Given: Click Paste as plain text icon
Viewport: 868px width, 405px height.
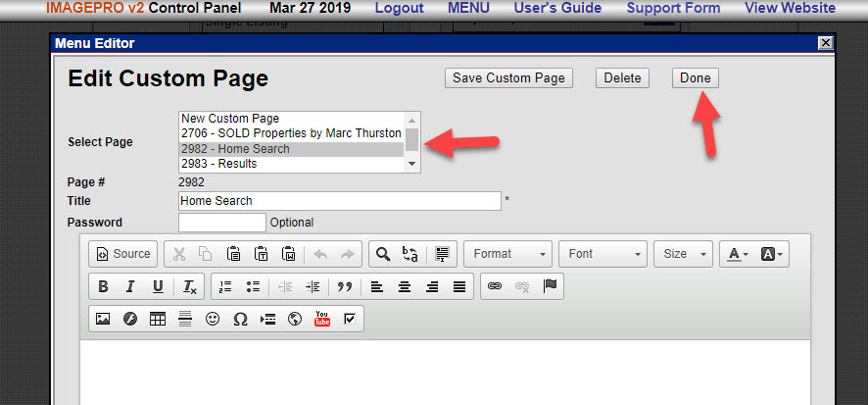Looking at the screenshot, I should point(262,254).
